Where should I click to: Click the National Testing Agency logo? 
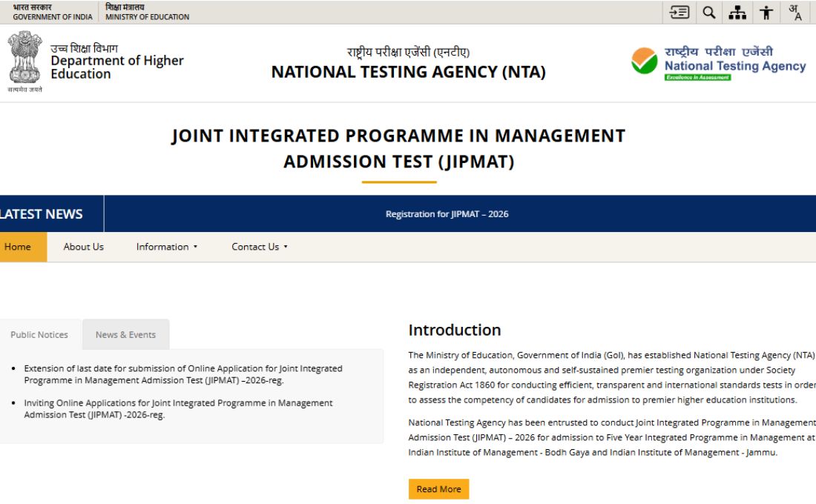pyautogui.click(x=719, y=64)
